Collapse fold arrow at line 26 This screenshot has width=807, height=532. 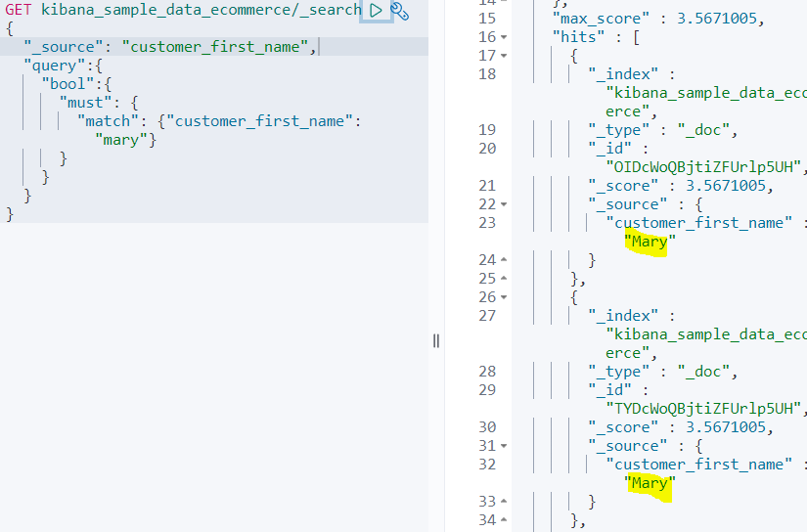(x=504, y=297)
